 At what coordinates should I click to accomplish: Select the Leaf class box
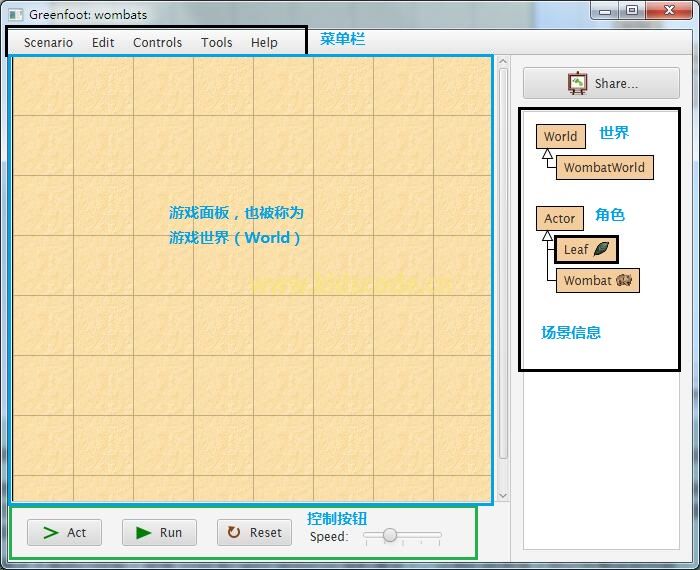tap(586, 249)
